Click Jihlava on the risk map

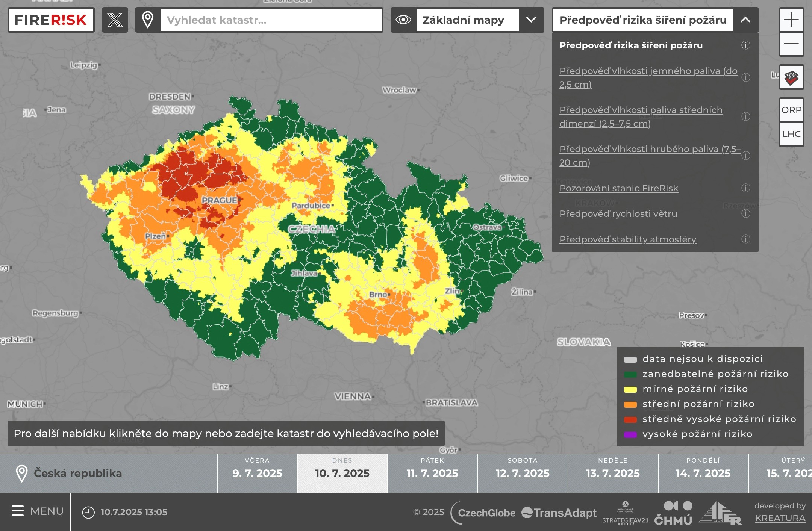(x=304, y=273)
